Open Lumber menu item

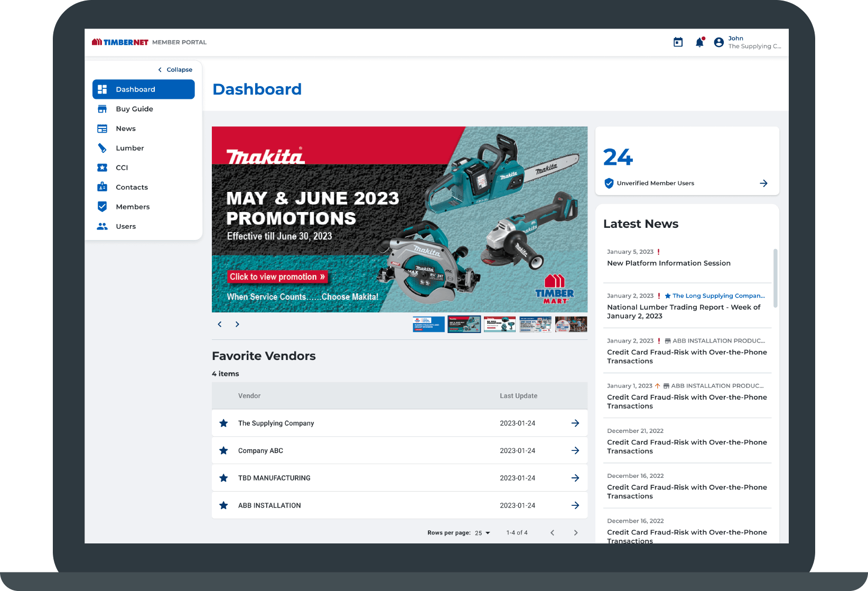tap(144, 148)
